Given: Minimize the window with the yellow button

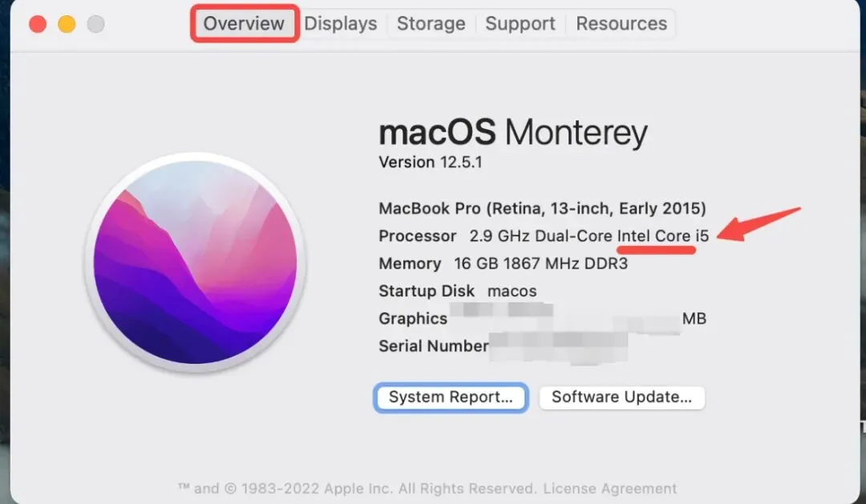Looking at the screenshot, I should 67,24.
